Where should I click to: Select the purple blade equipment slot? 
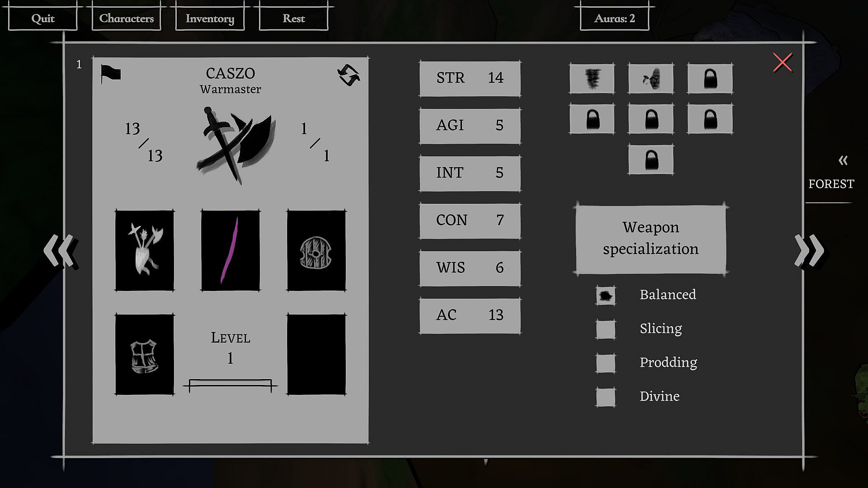(x=231, y=250)
